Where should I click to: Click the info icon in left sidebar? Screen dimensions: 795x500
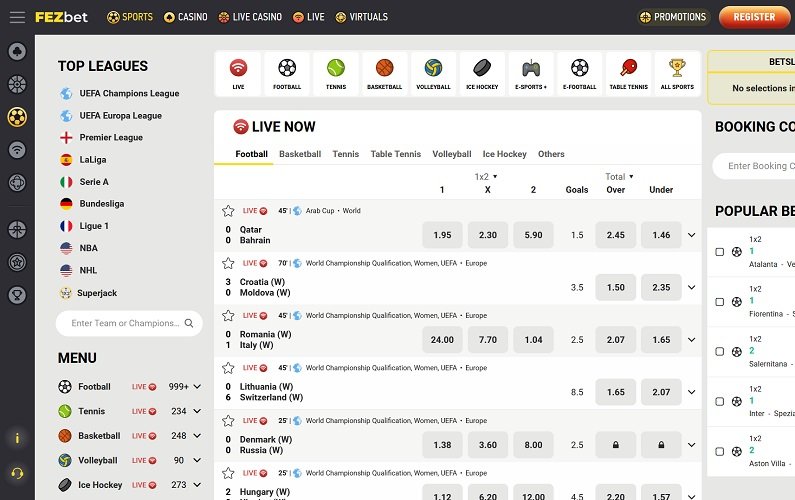(17, 438)
